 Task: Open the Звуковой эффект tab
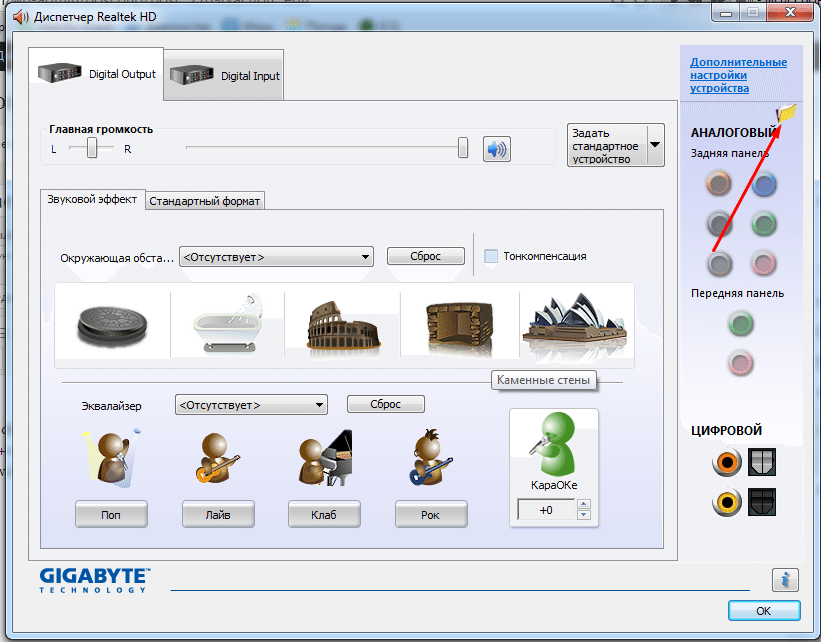click(92, 199)
